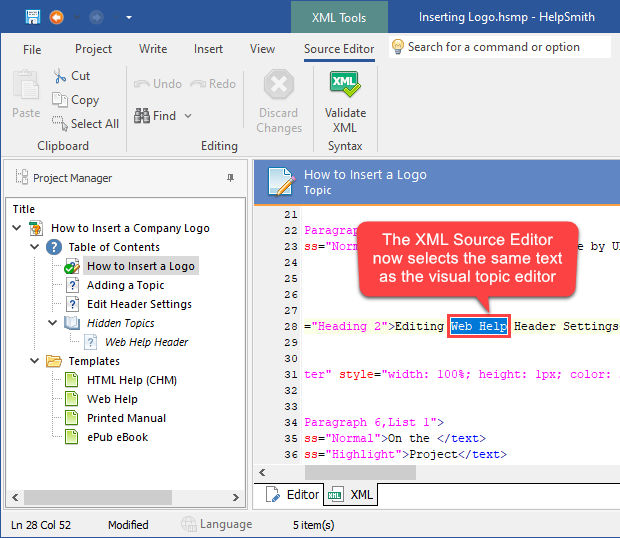The width and height of the screenshot is (620, 538).
Task: Click the orange Back arrow icon
Action: [x=57, y=17]
